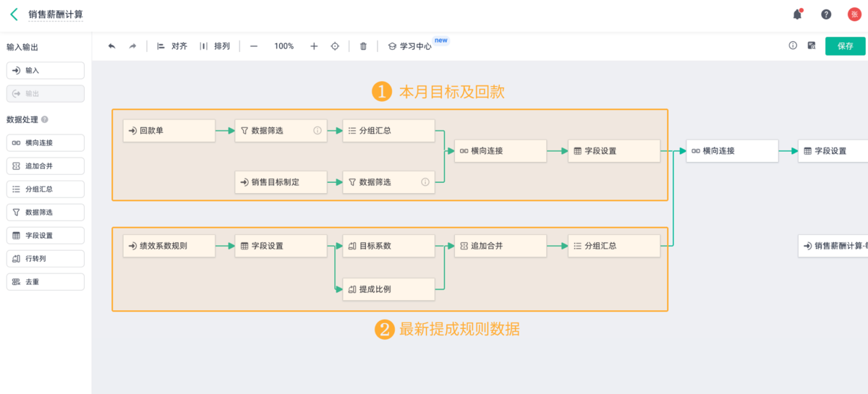
Task: Select 数据筛选 node after 销售目标制定
Action: pos(388,182)
